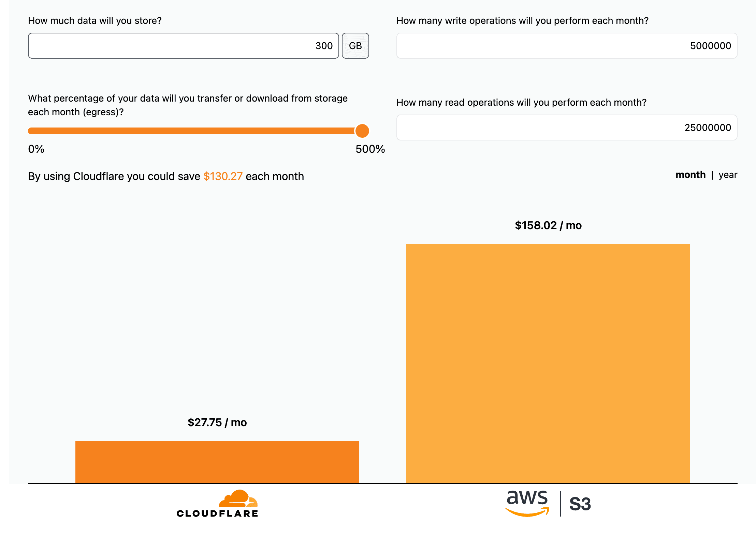This screenshot has width=756, height=538.
Task: Click the read operations input field
Action: click(566, 128)
